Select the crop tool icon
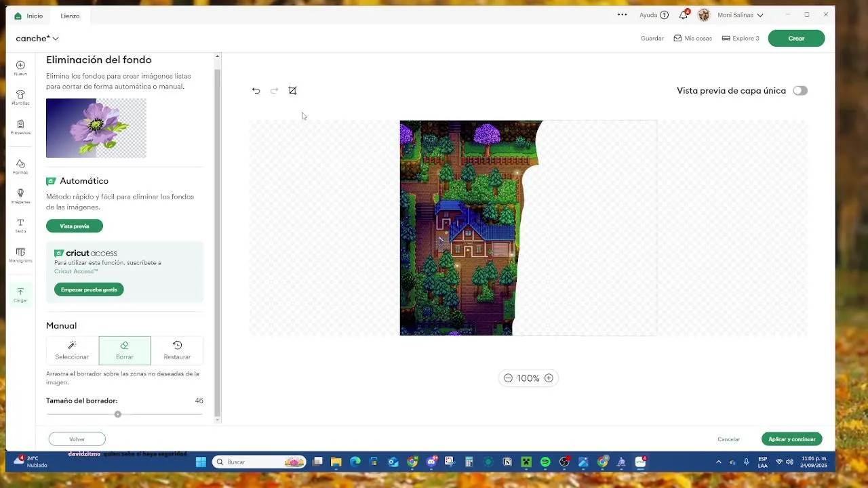868x488 pixels. (292, 91)
